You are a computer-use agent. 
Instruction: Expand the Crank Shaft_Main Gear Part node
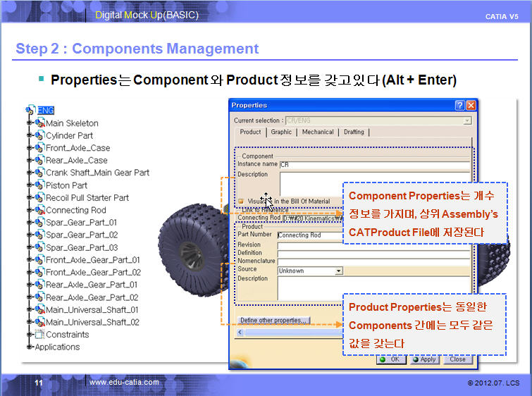(30, 173)
